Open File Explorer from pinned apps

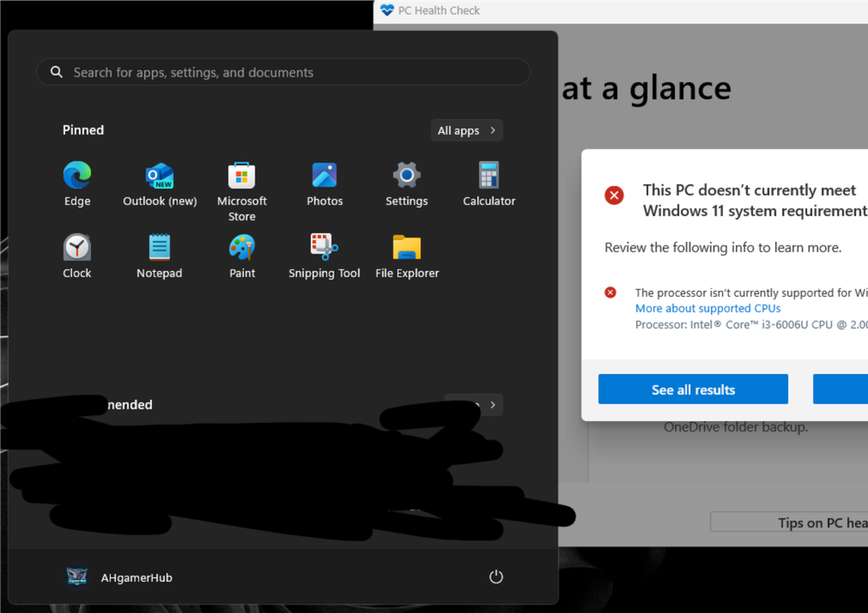(407, 256)
